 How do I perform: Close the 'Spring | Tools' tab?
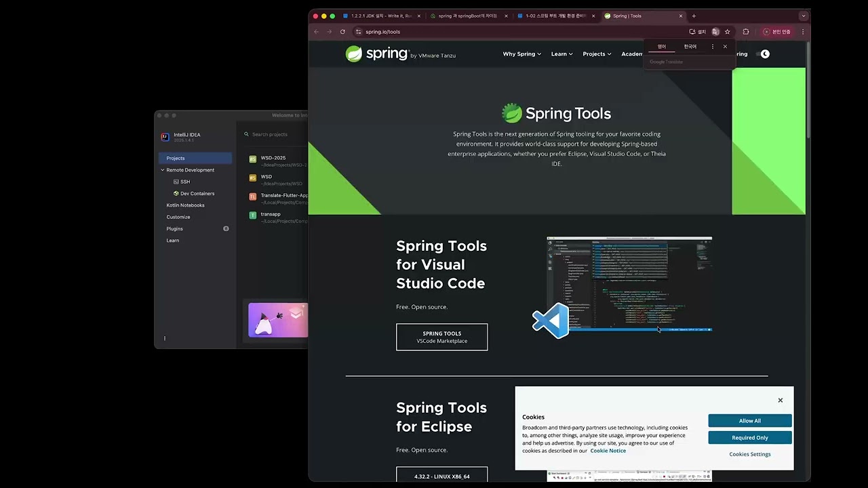681,16
